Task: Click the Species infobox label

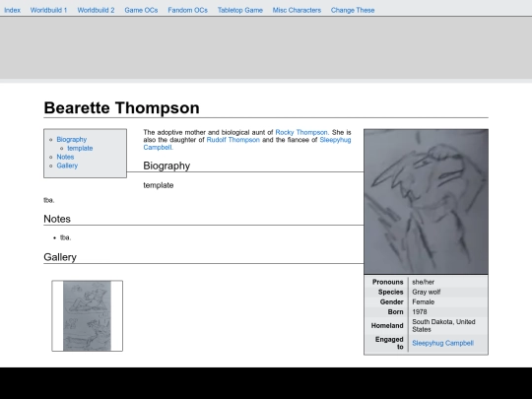Action: [x=390, y=293]
